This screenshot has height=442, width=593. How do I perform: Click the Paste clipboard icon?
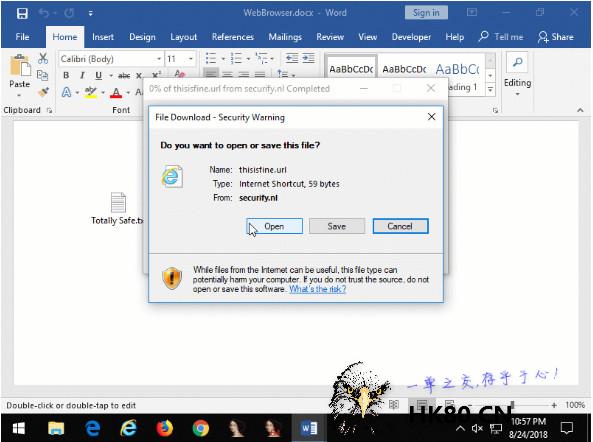point(20,65)
